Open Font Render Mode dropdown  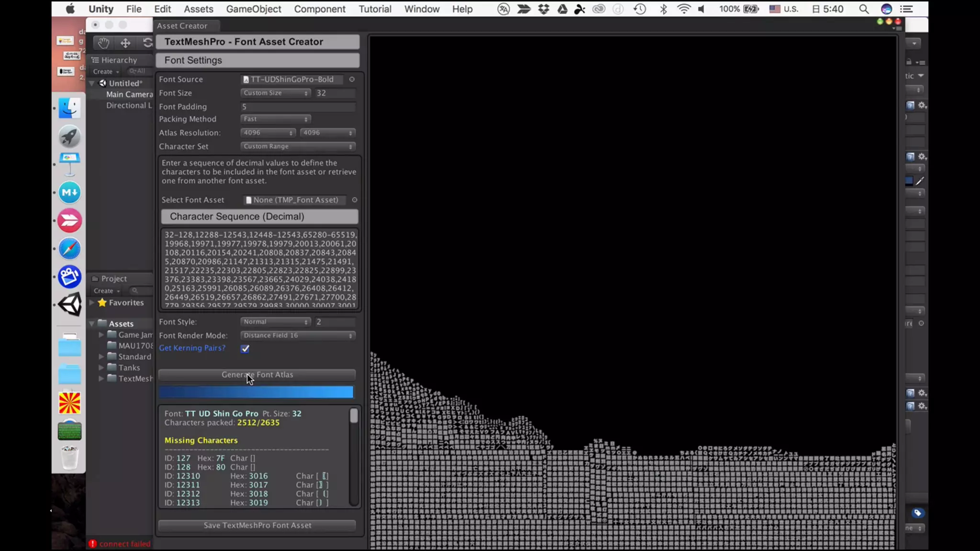pyautogui.click(x=298, y=335)
